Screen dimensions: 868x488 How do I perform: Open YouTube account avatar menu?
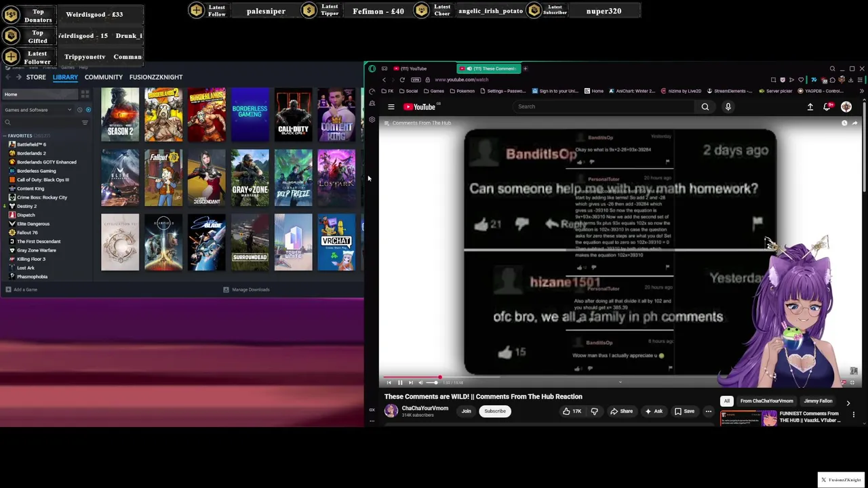(x=846, y=106)
